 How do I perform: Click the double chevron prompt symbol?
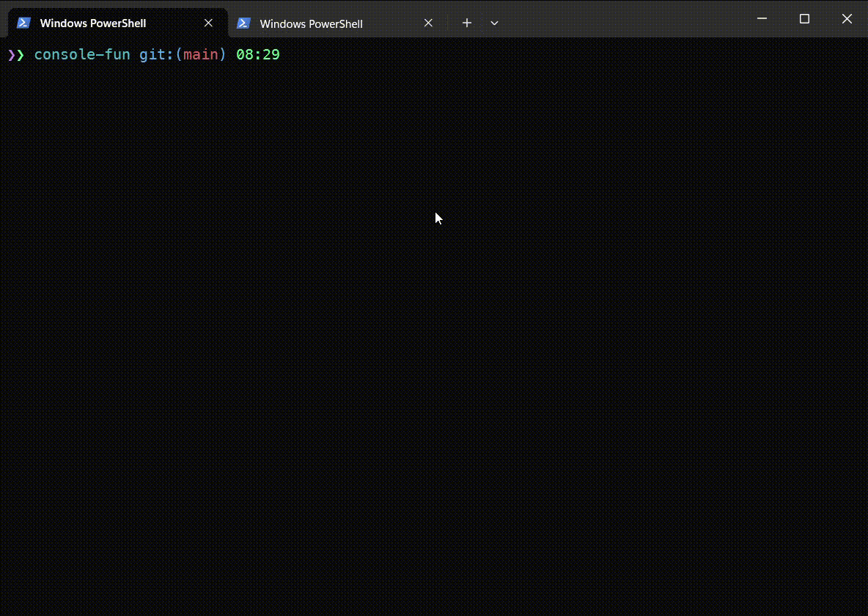(16, 55)
